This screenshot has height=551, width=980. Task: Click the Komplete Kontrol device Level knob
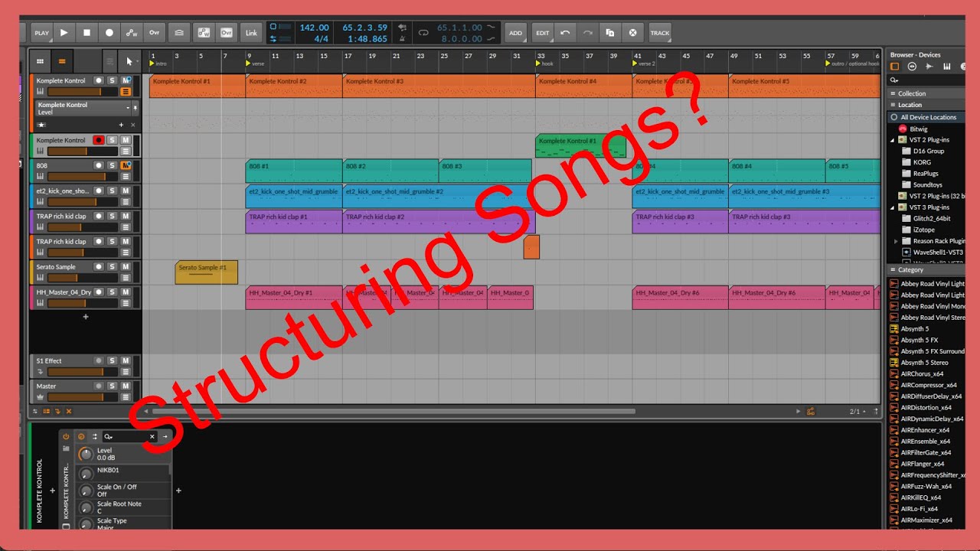[86, 454]
